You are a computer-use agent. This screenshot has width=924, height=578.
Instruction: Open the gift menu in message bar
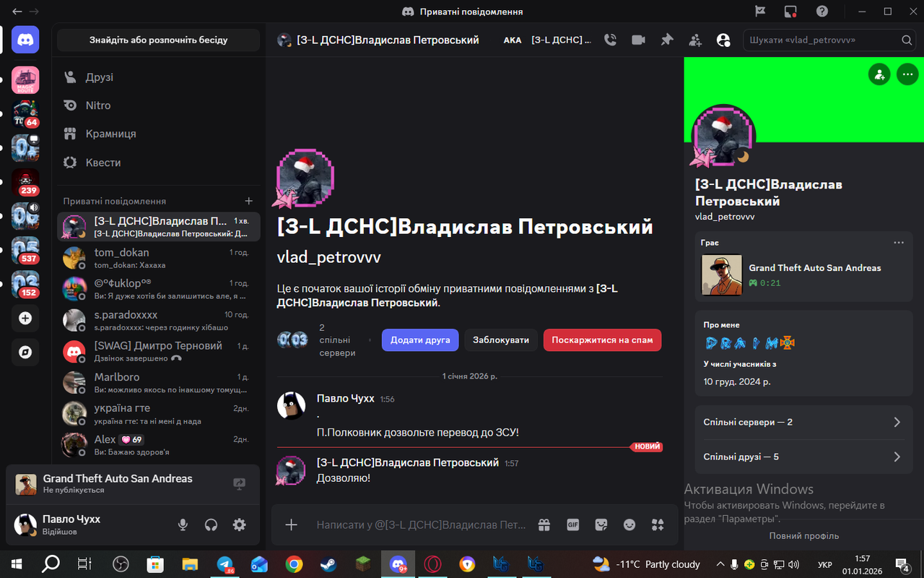click(x=544, y=525)
